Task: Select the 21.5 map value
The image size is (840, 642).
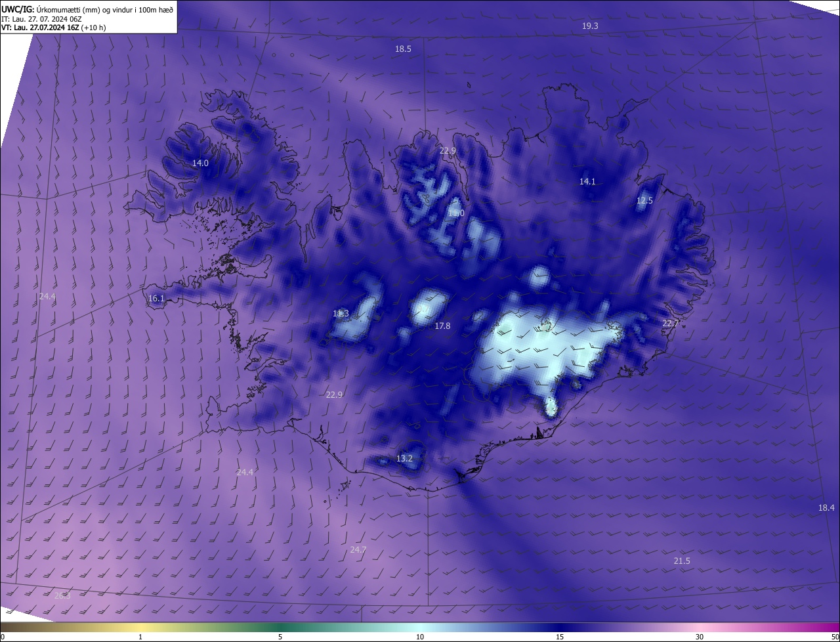Action: coord(682,561)
